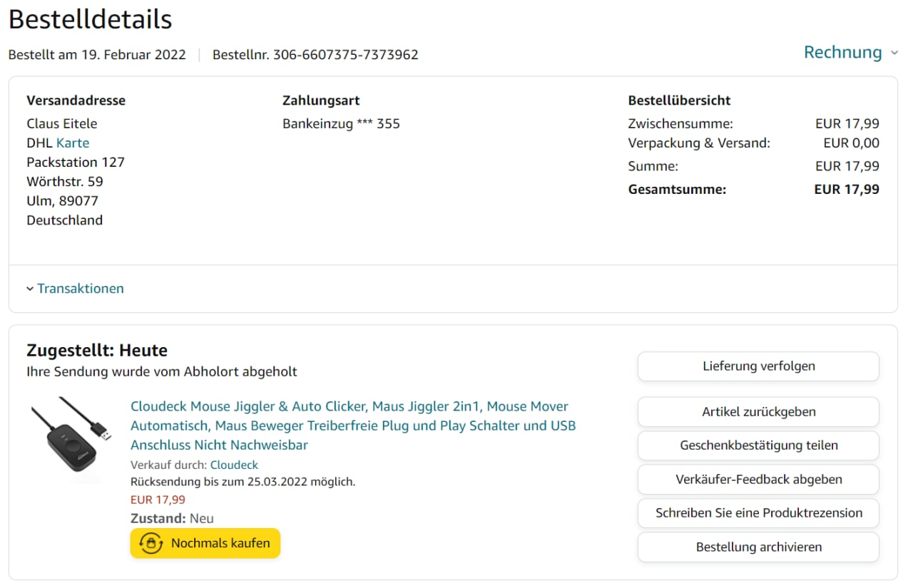Click Artikel zurückgeben button
This screenshot has width=913, height=588.
(758, 412)
